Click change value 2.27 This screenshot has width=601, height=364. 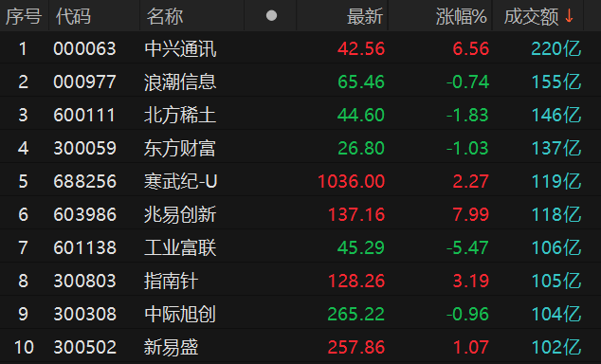471,181
